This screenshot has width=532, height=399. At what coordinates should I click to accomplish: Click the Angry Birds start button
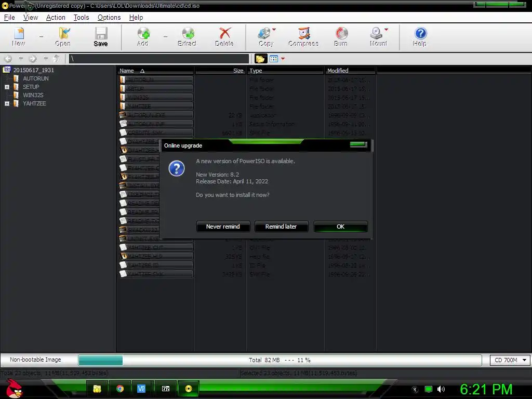(x=14, y=389)
